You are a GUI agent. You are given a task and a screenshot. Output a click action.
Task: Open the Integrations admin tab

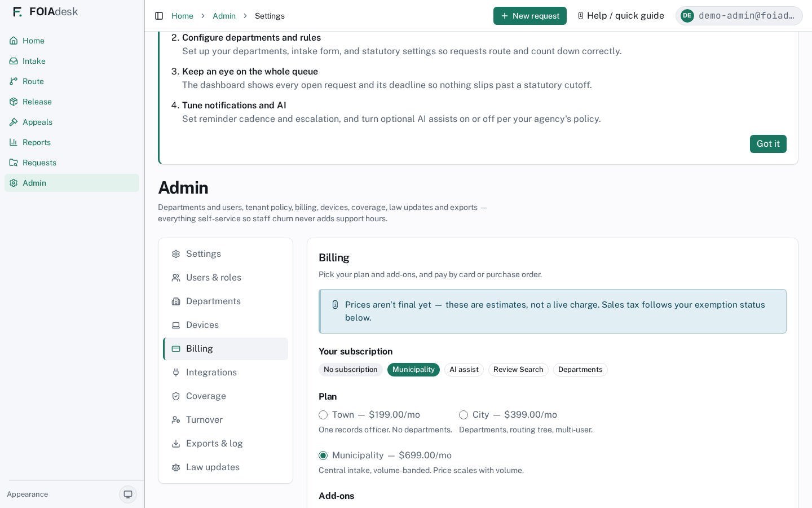226,373
